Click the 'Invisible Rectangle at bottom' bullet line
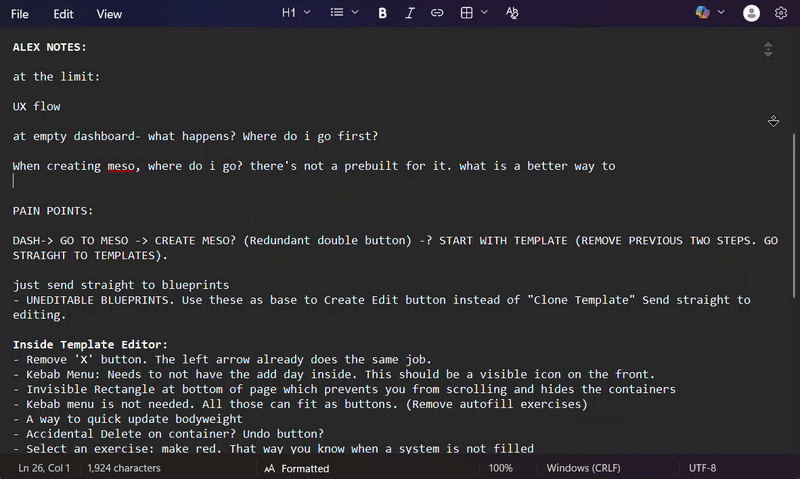Screen dimensions: 800x479 (344, 389)
